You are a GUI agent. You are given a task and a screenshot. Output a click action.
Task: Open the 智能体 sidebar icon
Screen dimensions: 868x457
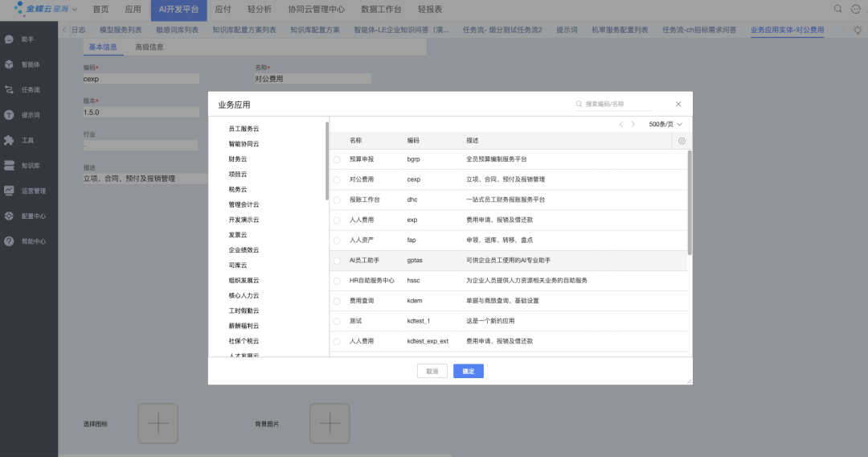9,65
